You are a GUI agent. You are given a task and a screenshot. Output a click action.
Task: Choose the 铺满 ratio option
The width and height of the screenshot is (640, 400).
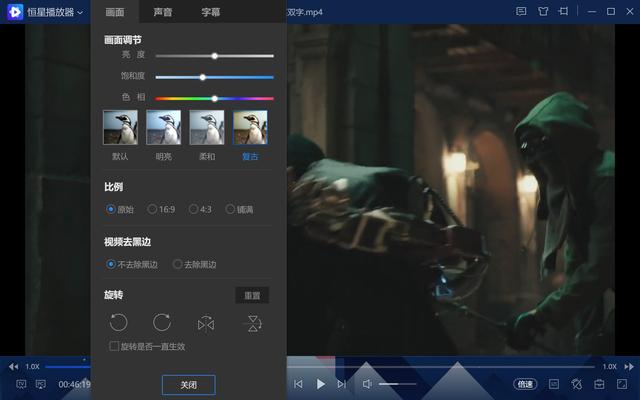point(230,209)
